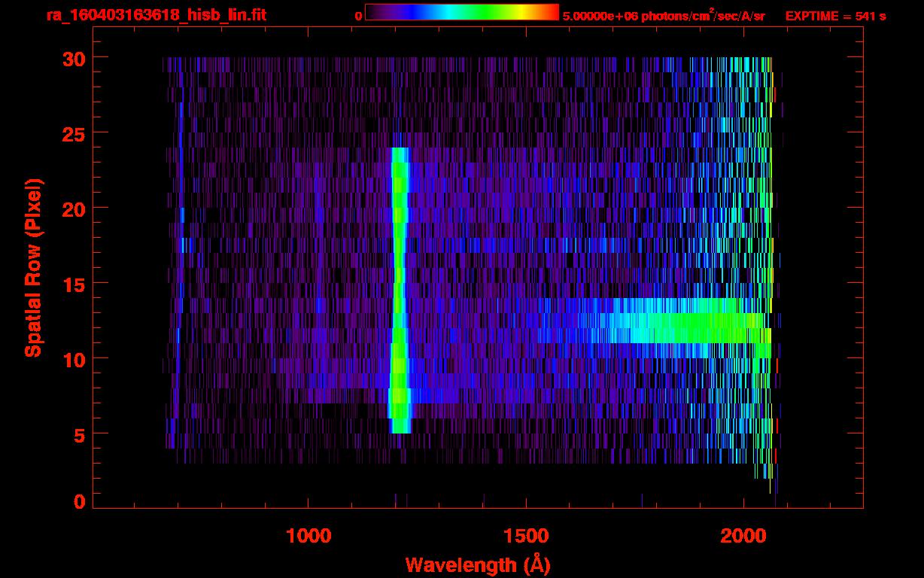
Task: Click the 0 label beside color bar
Action: (x=358, y=17)
